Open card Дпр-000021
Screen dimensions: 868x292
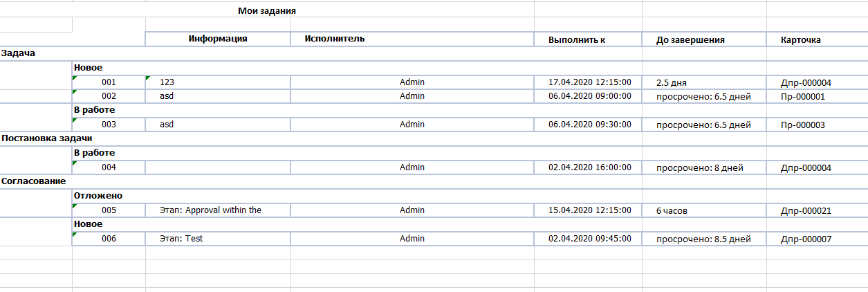(x=806, y=210)
